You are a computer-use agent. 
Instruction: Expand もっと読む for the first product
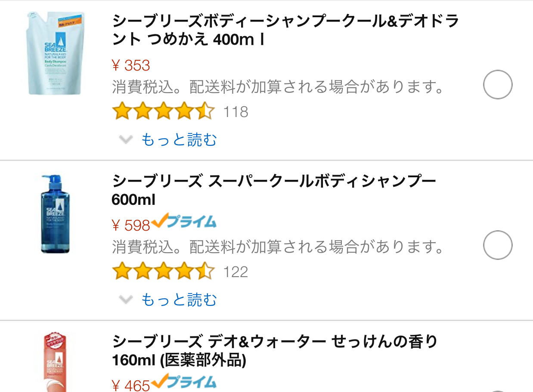pyautogui.click(x=179, y=139)
